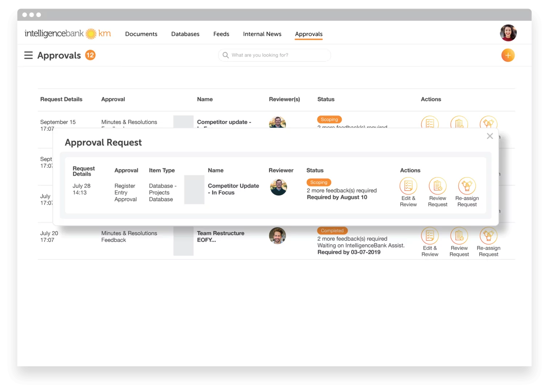Open the hamburger menu beside Approvals

[28, 55]
